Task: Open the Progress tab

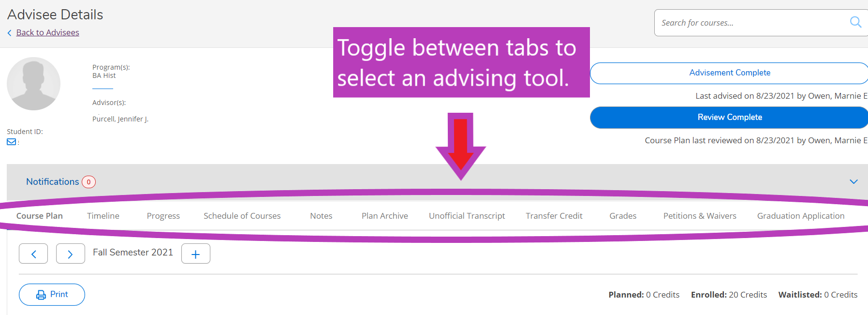Action: pos(163,216)
